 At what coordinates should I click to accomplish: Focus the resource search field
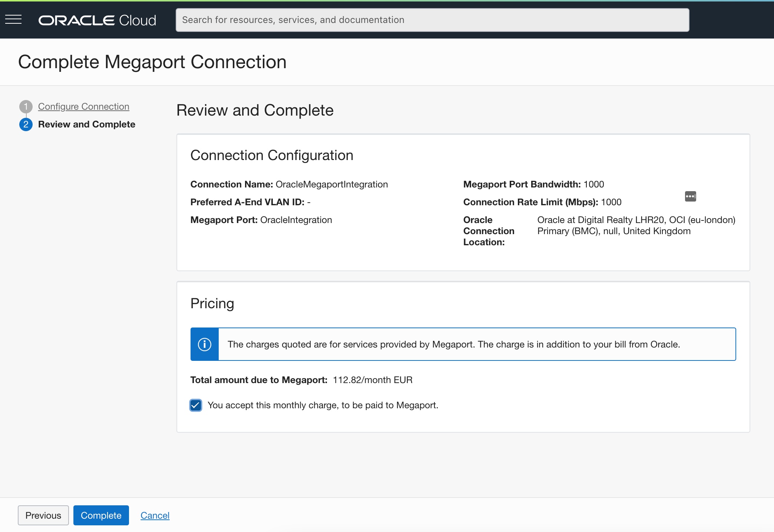click(x=432, y=20)
